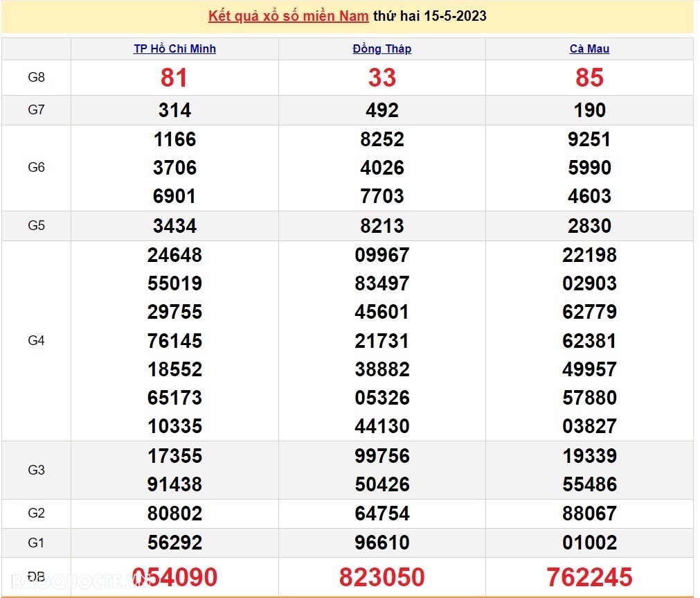Viewport: 700px width, 598px height.
Task: Select G1 result 56292
Action: (174, 543)
